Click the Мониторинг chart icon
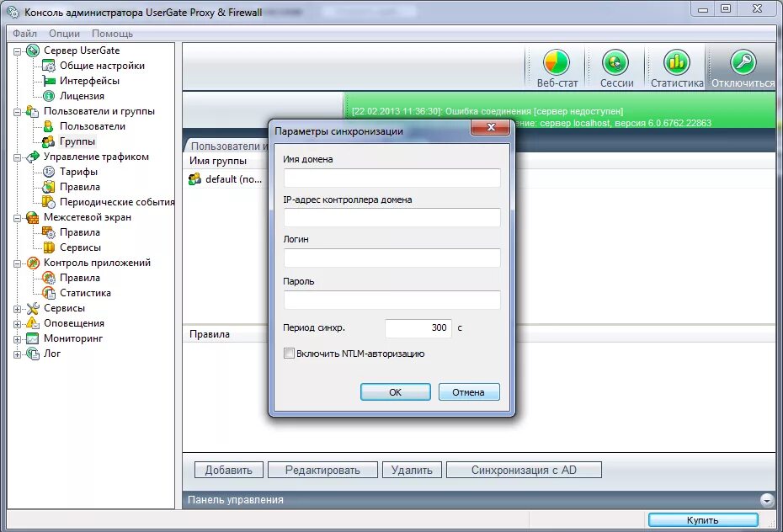Screen dimensions: 783x532 [33, 339]
